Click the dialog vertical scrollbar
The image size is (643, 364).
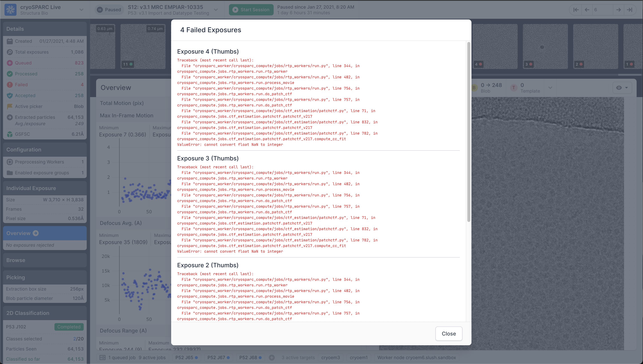click(468, 132)
